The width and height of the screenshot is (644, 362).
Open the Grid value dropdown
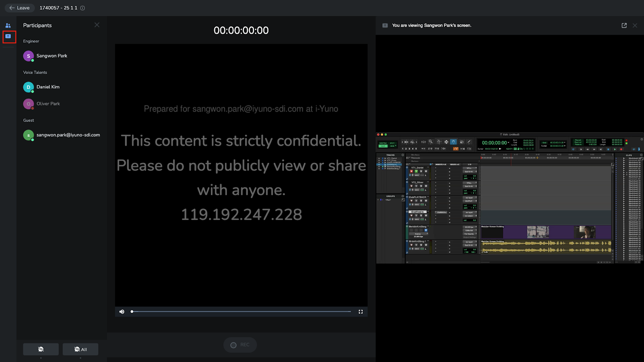tap(565, 142)
